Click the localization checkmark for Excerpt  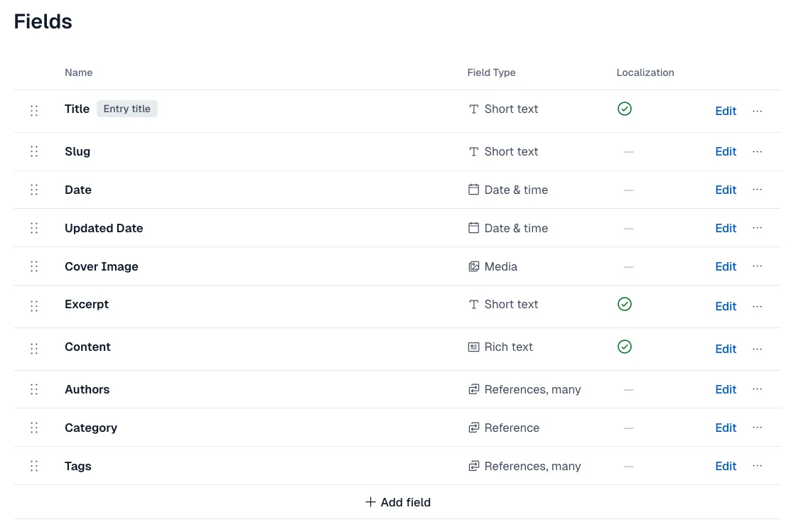point(625,304)
